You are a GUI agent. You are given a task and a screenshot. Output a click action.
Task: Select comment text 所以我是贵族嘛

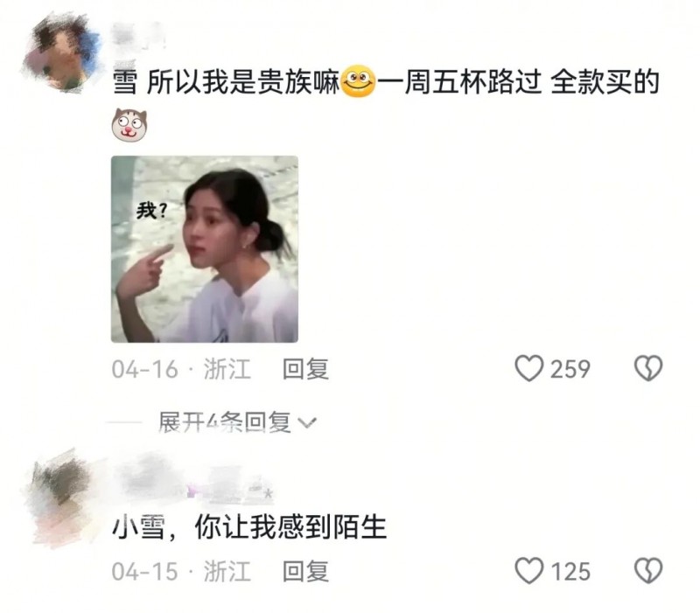click(x=243, y=82)
